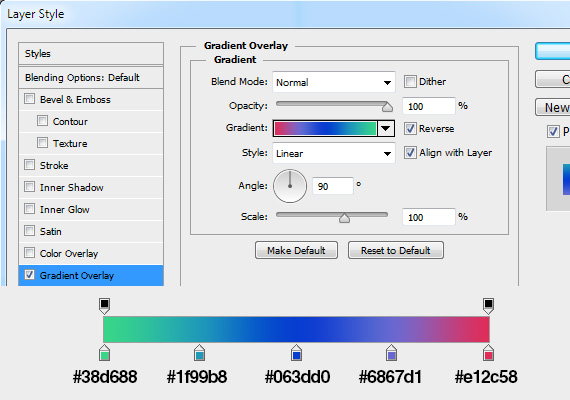Viewport: 570px width, 400px height.
Task: Uncheck the Reverse checkbox
Action: [410, 128]
